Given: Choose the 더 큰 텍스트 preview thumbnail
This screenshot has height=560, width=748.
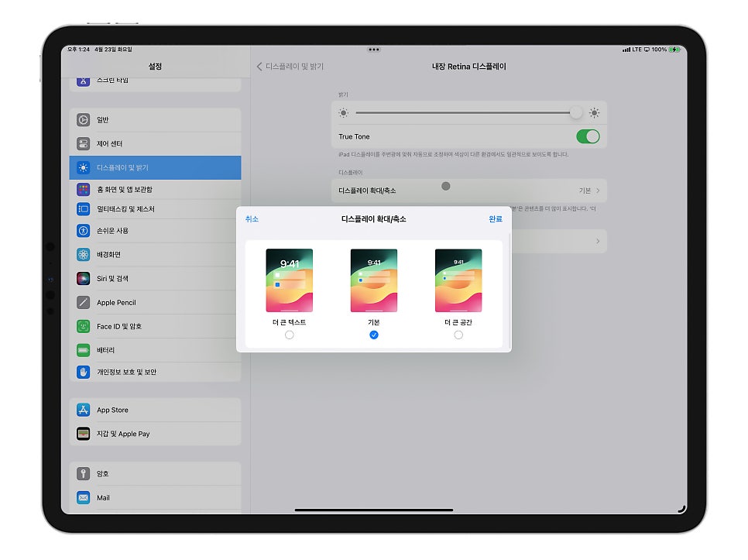Looking at the screenshot, I should tap(289, 280).
